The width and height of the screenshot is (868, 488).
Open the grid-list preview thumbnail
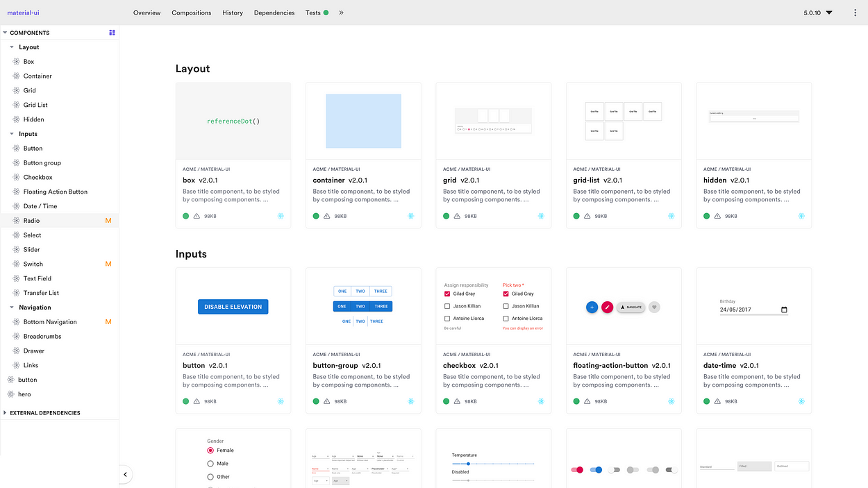pyautogui.click(x=624, y=121)
